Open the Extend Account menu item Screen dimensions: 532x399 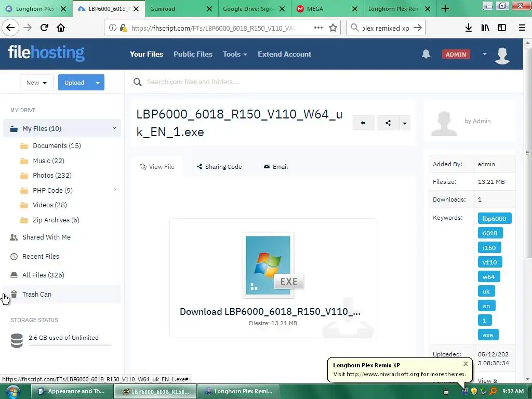pos(284,54)
